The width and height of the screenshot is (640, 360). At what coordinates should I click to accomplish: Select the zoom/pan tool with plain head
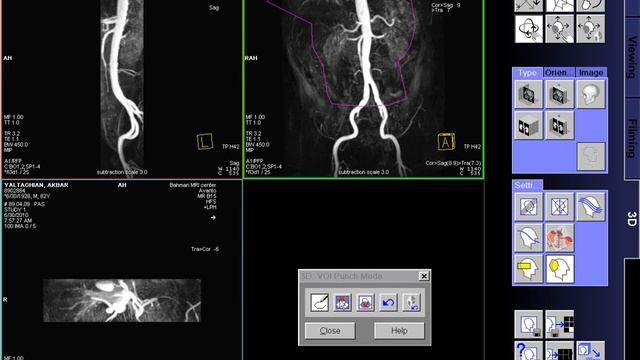(560, 29)
